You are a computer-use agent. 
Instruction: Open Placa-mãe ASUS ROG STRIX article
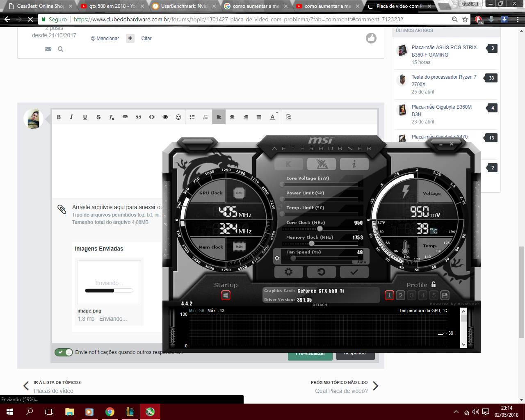[x=444, y=51]
